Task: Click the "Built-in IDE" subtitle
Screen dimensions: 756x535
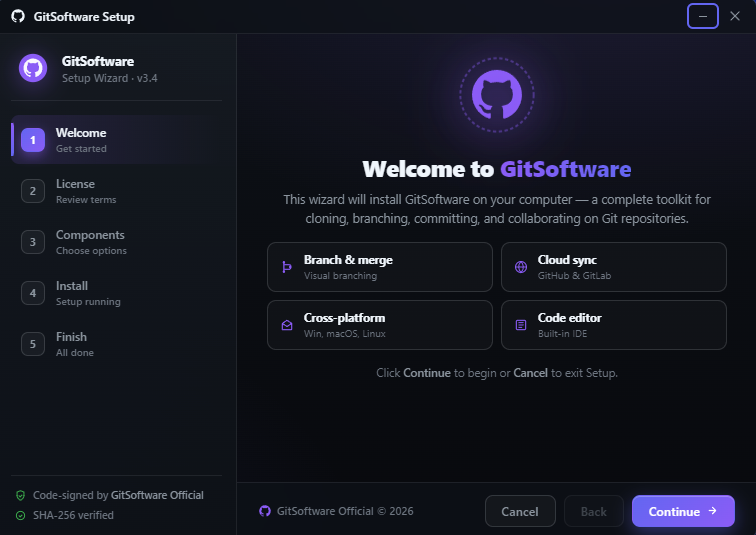Action: 562,334
